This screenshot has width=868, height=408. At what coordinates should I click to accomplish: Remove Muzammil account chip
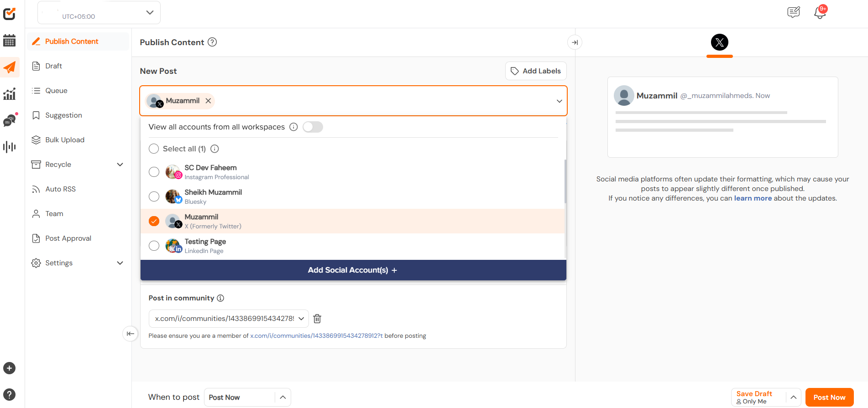pos(208,101)
